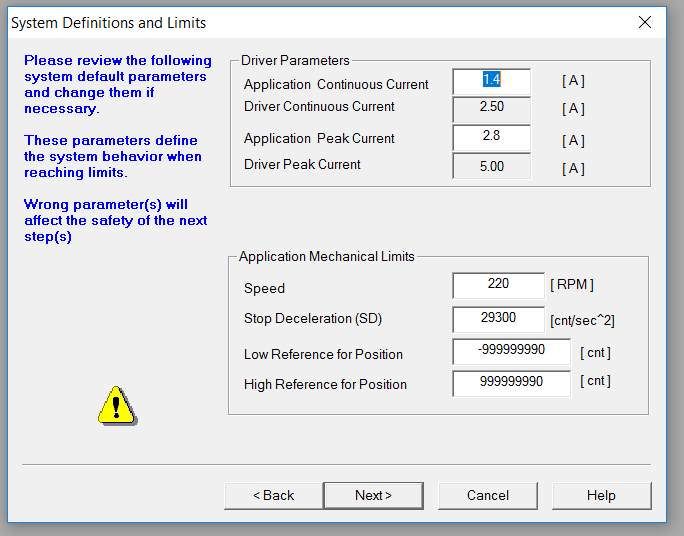This screenshot has width=684, height=536.
Task: Focus the Speed RPM input field
Action: coord(498,286)
